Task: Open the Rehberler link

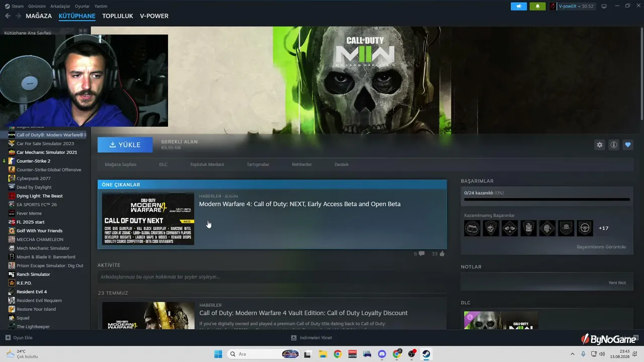Action: 302,164
